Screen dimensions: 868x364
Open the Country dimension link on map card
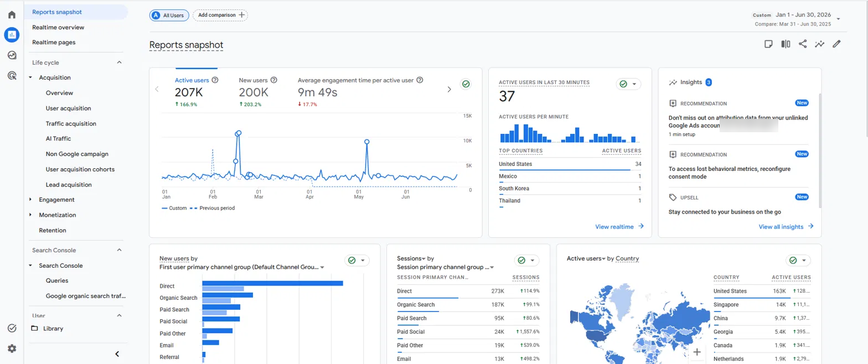point(627,258)
